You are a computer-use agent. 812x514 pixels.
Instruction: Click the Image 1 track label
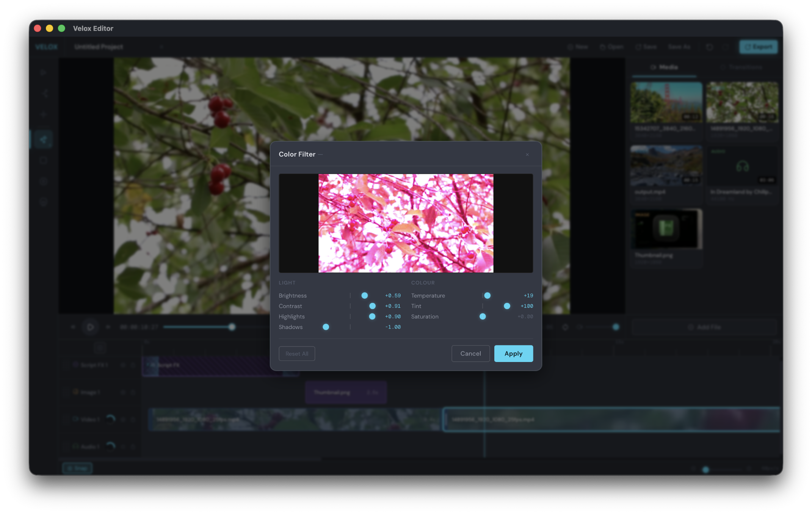(x=90, y=392)
